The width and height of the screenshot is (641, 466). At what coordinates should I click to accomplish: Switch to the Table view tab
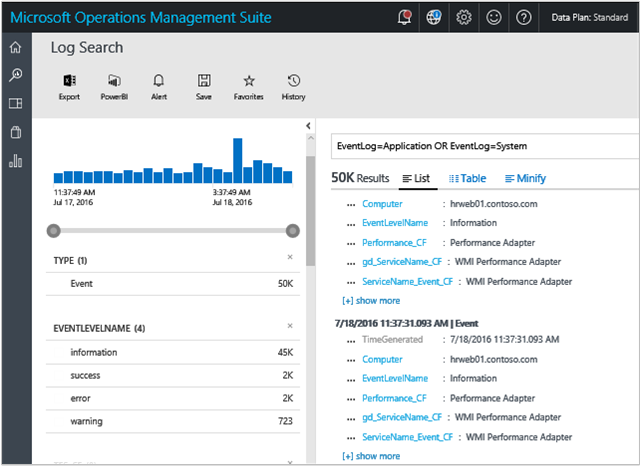(x=467, y=178)
